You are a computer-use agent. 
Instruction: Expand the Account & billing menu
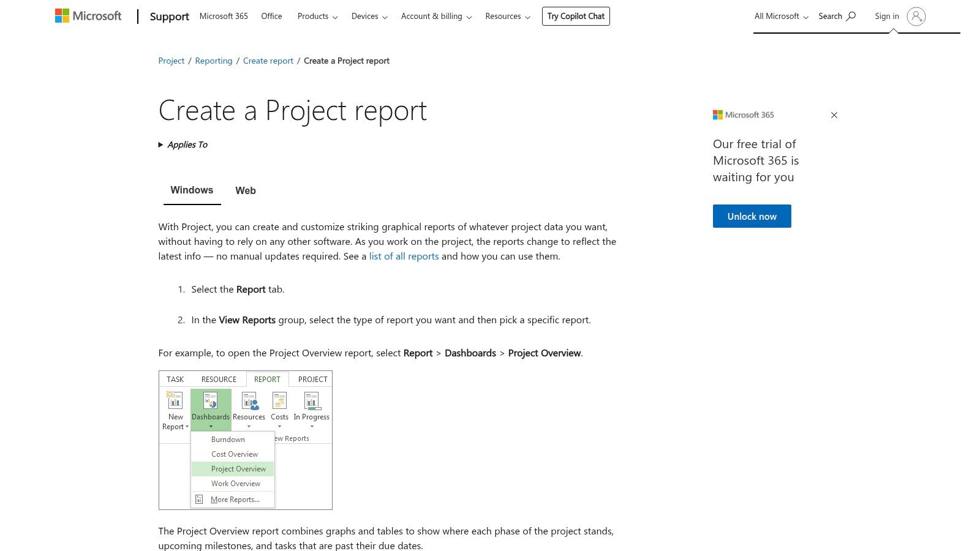pyautogui.click(x=436, y=17)
